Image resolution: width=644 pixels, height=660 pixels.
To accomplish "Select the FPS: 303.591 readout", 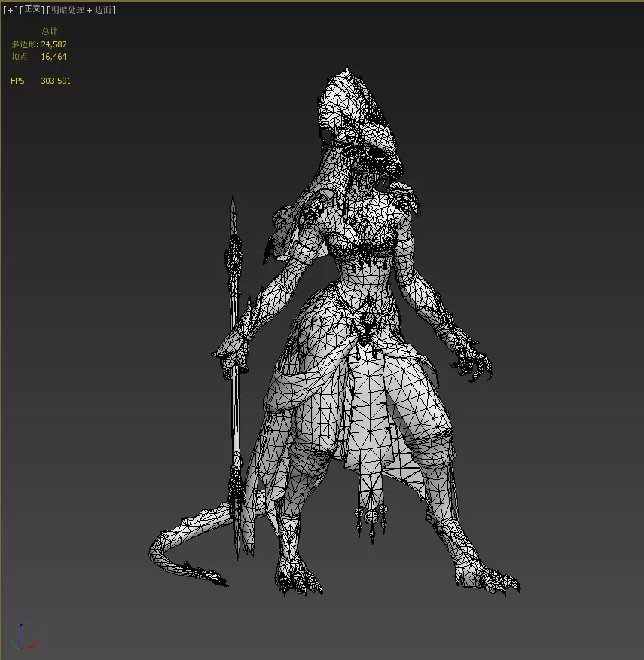I will tap(41, 81).
